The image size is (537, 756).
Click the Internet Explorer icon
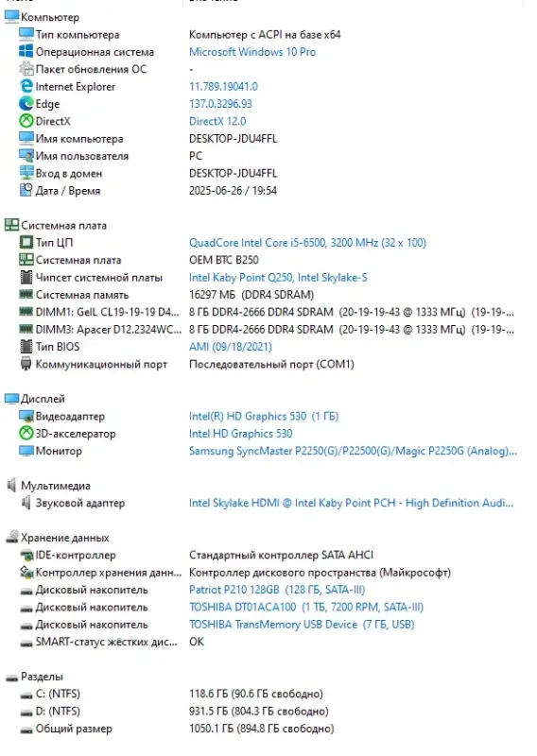coord(26,86)
